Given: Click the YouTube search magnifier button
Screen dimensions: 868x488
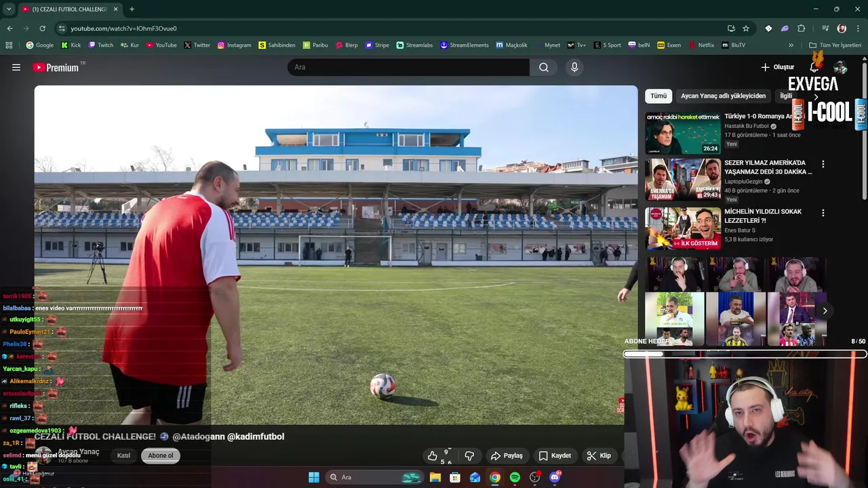Looking at the screenshot, I should point(544,67).
